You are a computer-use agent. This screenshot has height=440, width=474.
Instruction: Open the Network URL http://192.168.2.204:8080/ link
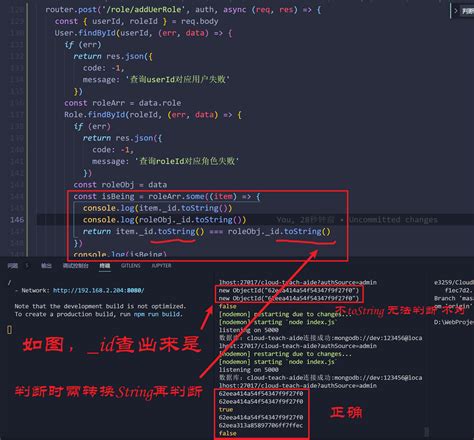pyautogui.click(x=99, y=290)
